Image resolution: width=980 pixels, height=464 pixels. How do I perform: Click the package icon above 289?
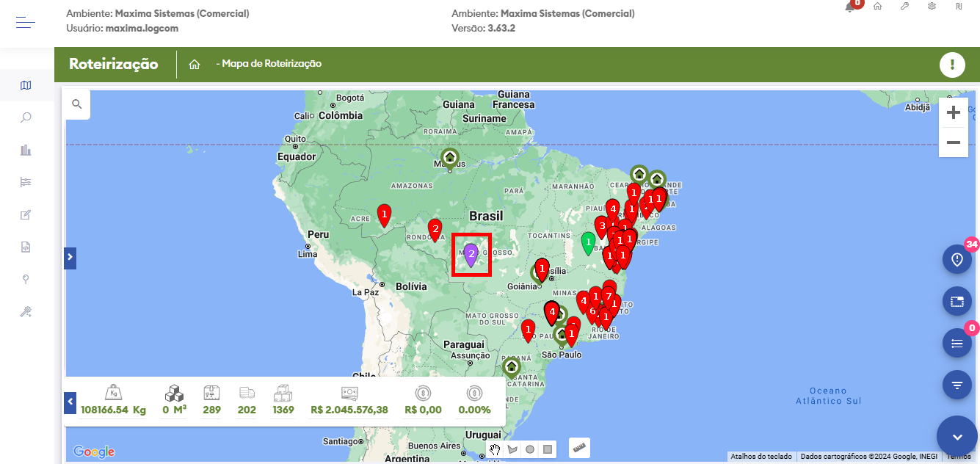click(x=211, y=393)
